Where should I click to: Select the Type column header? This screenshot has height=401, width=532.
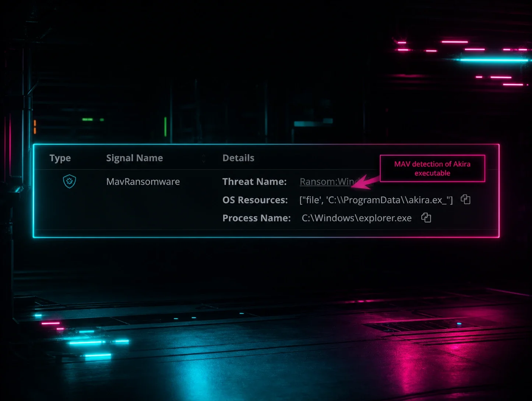click(x=60, y=158)
